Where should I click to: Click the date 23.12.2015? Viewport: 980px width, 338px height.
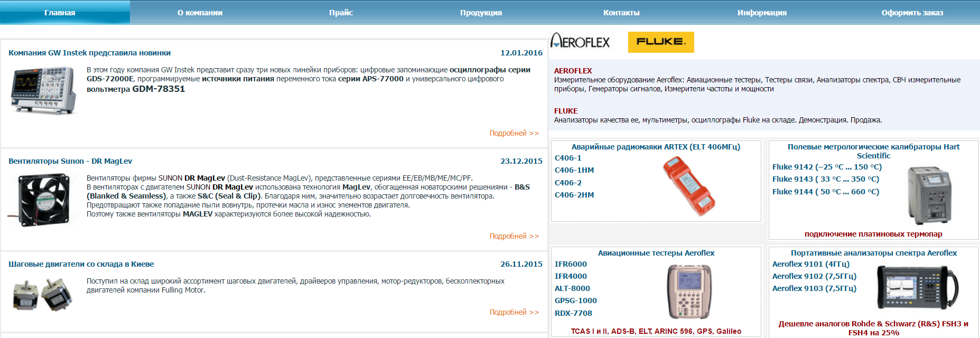click(x=521, y=161)
